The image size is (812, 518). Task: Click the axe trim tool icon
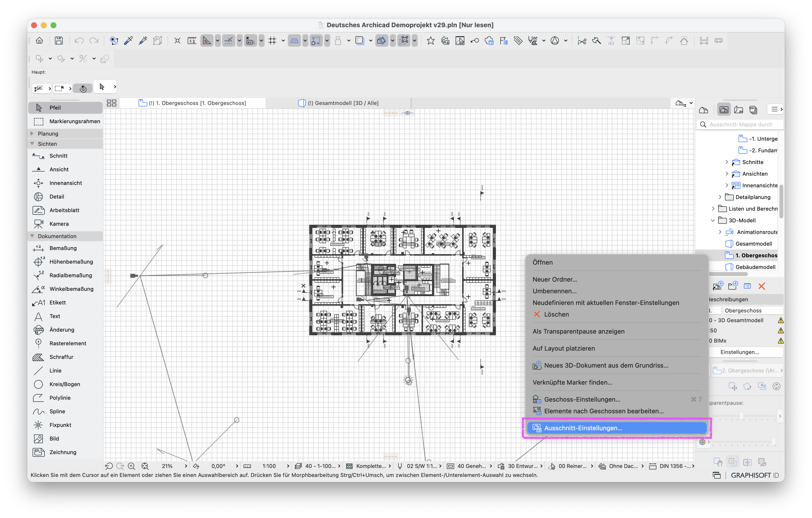[x=597, y=41]
